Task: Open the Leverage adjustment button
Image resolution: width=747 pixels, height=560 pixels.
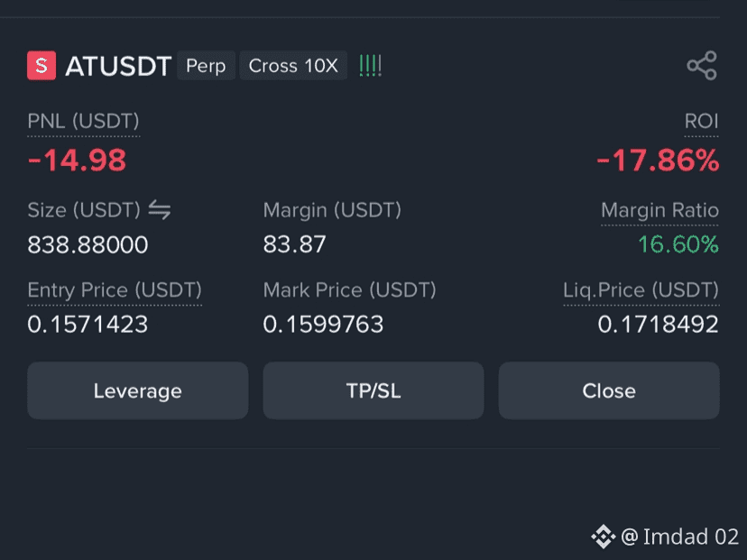Action: pyautogui.click(x=138, y=390)
